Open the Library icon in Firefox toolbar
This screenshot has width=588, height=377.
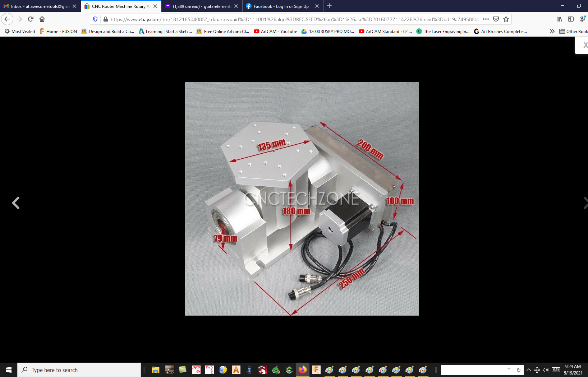pos(559,19)
